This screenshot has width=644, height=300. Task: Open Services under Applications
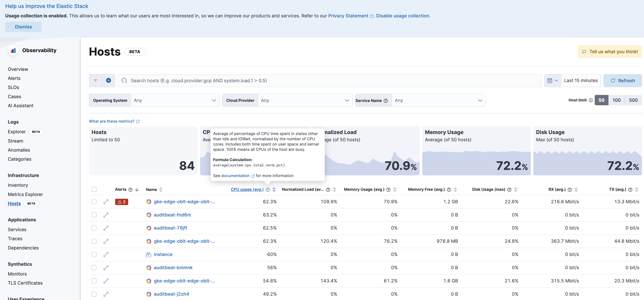coord(17,230)
